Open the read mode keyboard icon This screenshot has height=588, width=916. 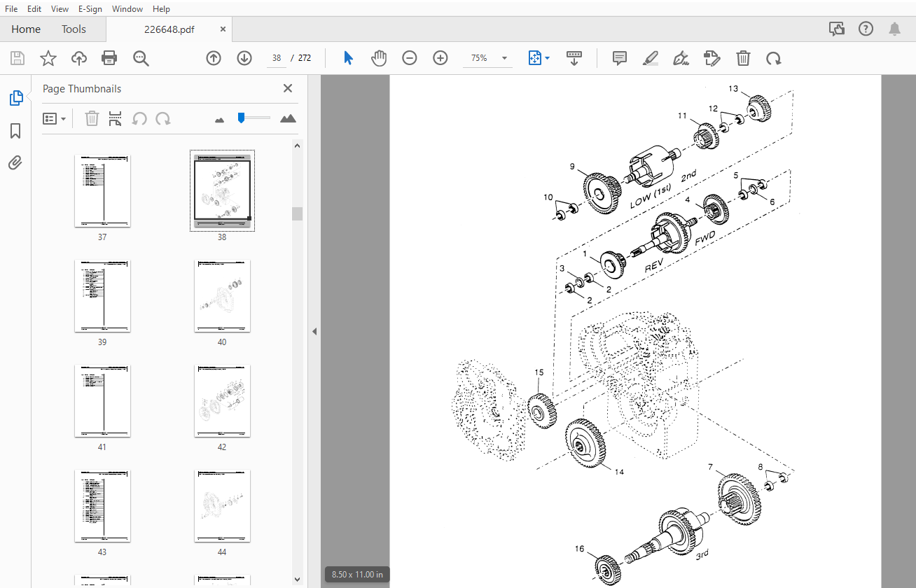[x=574, y=58]
